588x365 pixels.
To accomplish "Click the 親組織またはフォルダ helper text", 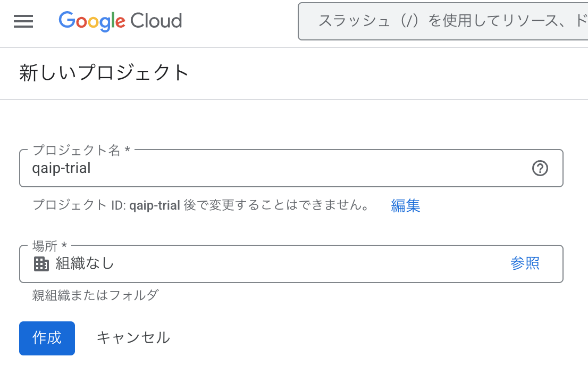I will (96, 295).
